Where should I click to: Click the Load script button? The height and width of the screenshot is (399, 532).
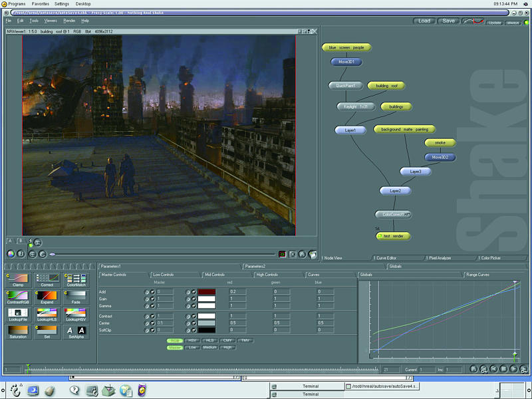[x=424, y=21]
